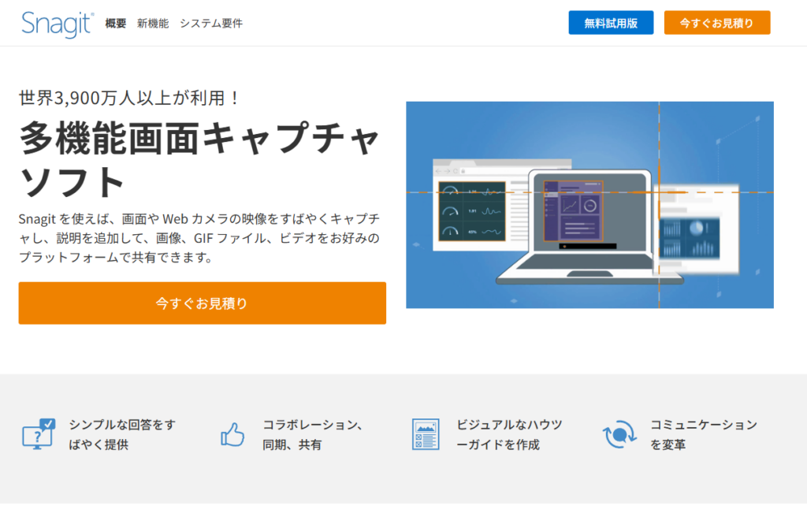The width and height of the screenshot is (807, 532).
Task: Click the speech bubble sync arrows icon
Action: coord(619,434)
